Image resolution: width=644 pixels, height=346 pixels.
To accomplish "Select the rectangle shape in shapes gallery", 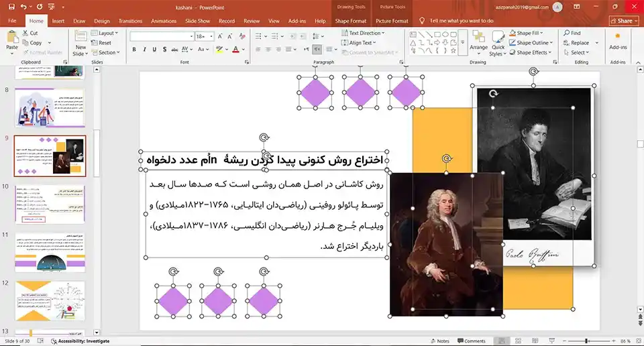I will click(437, 34).
